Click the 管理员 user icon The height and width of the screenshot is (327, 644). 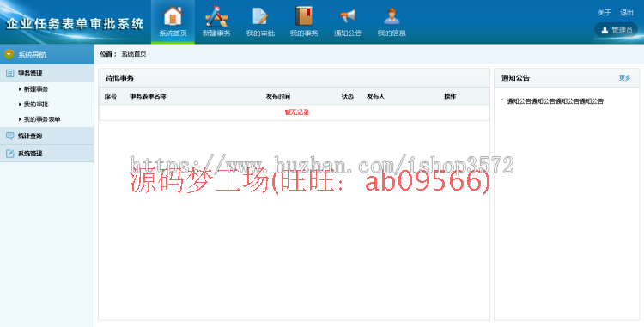pos(605,30)
